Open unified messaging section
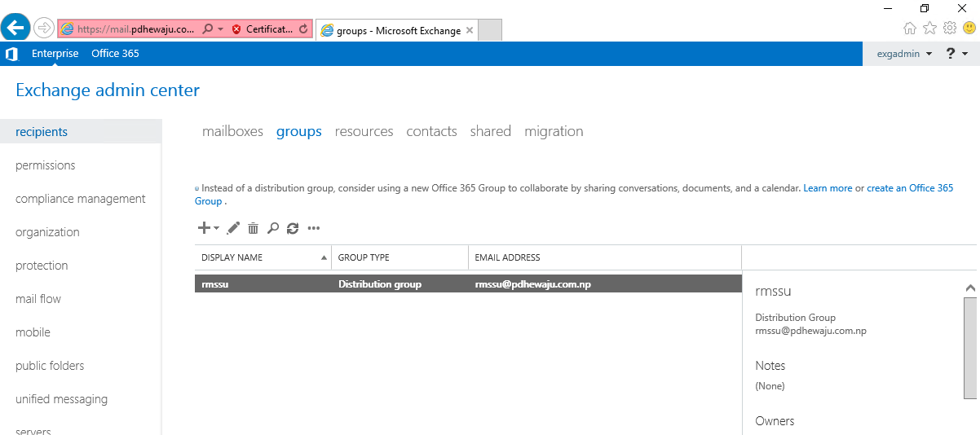 pyautogui.click(x=62, y=399)
